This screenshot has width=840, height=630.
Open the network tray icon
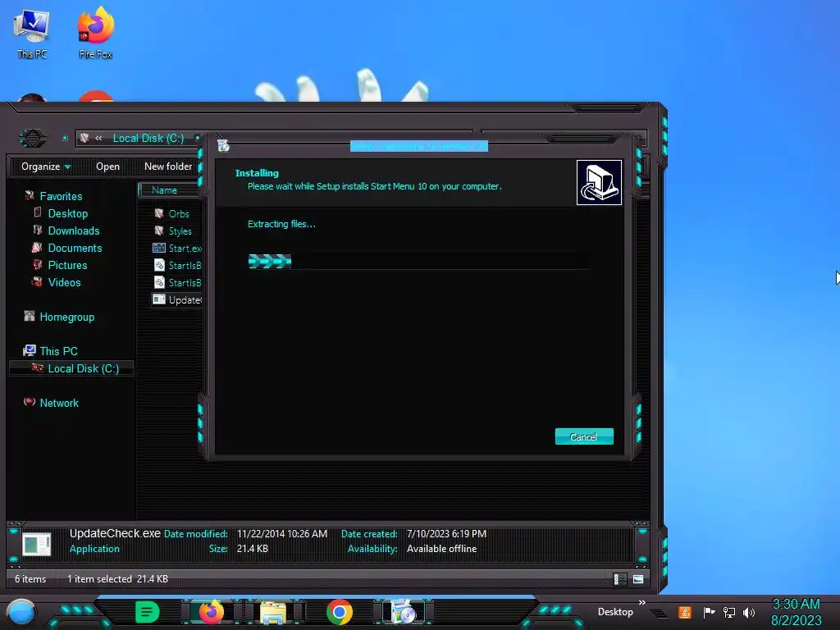pyautogui.click(x=729, y=612)
